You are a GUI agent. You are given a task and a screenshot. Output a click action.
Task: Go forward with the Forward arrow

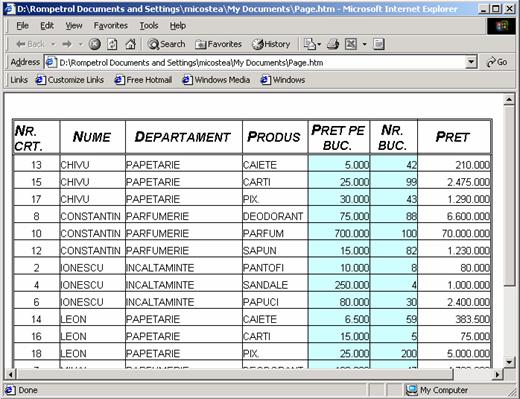coord(67,44)
